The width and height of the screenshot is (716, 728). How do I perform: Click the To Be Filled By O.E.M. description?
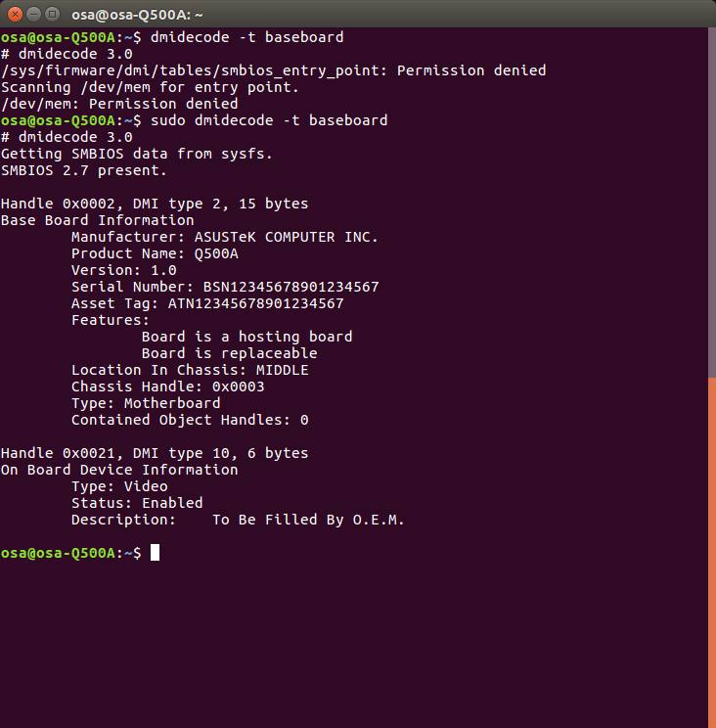[x=308, y=520]
